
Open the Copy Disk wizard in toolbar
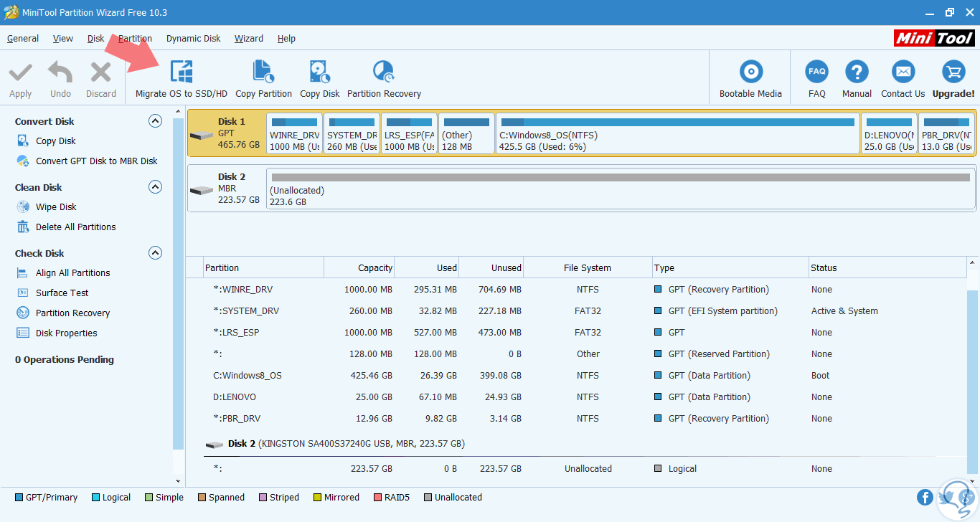[320, 72]
